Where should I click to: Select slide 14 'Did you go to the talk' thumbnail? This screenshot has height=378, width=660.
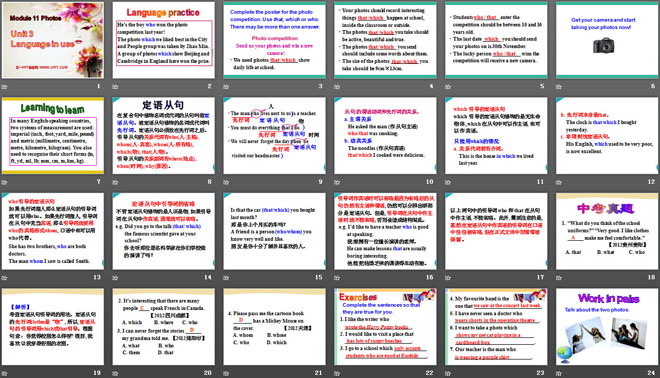coord(163,231)
